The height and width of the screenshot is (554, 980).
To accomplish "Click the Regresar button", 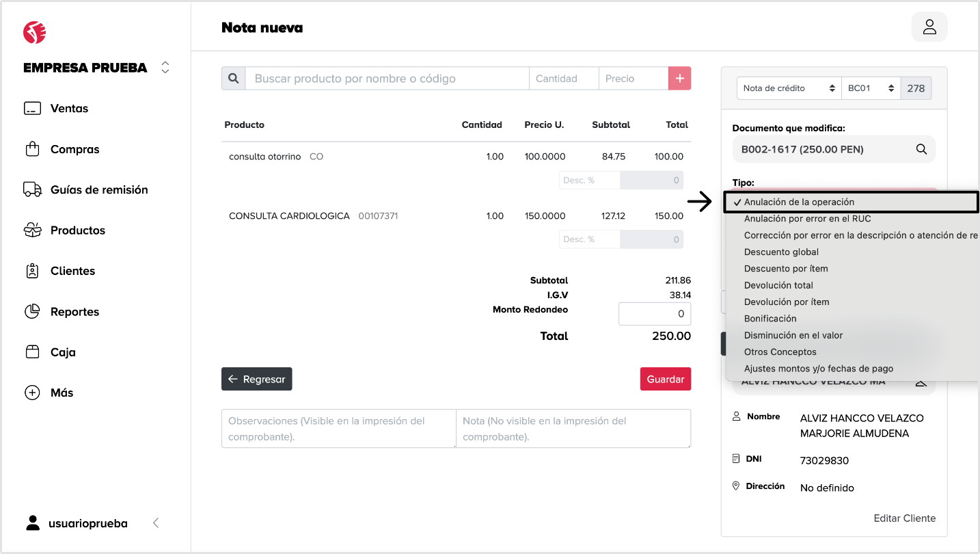I will pos(256,379).
